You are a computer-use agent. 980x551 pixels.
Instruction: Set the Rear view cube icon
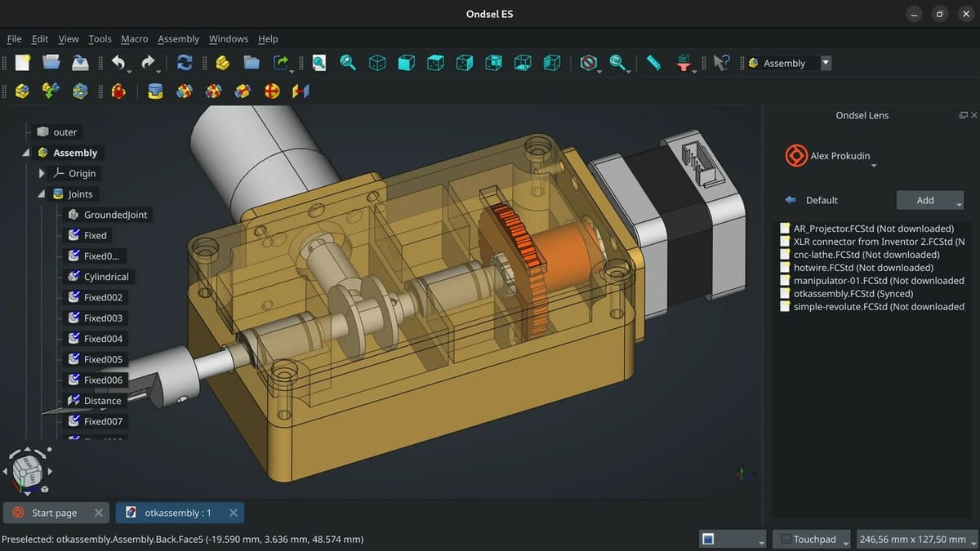(493, 63)
